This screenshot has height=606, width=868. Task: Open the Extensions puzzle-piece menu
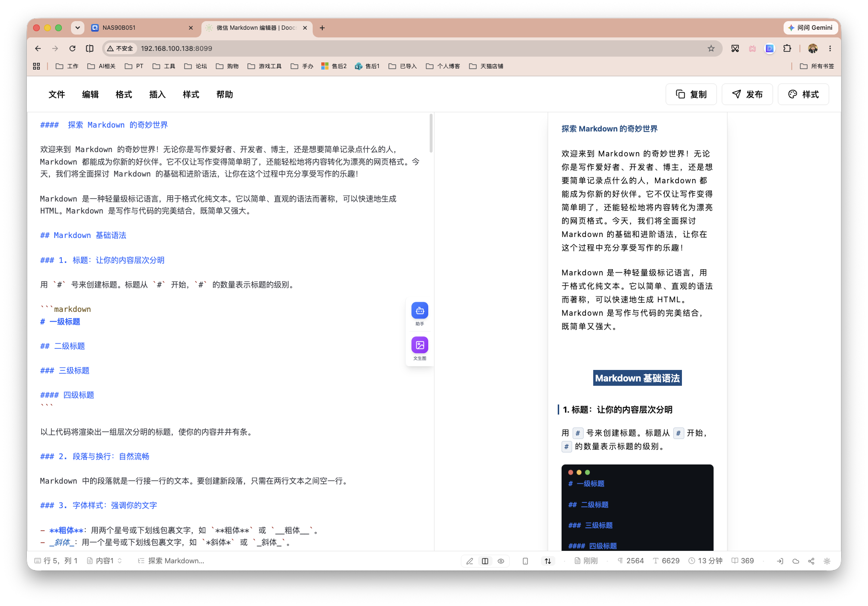(787, 48)
